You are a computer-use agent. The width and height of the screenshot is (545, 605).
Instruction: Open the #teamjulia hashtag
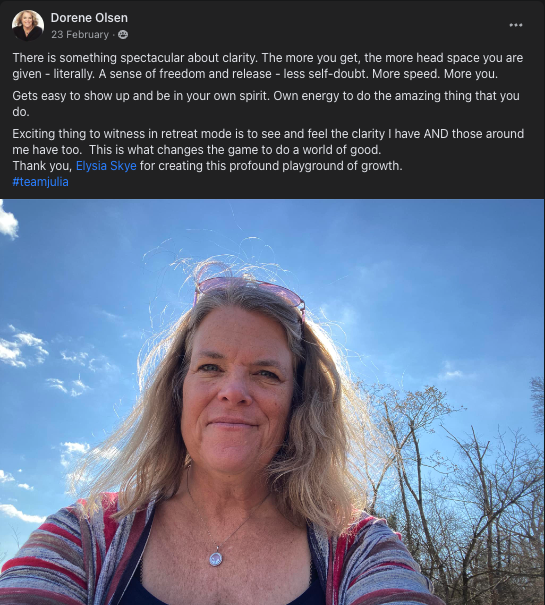tap(41, 182)
